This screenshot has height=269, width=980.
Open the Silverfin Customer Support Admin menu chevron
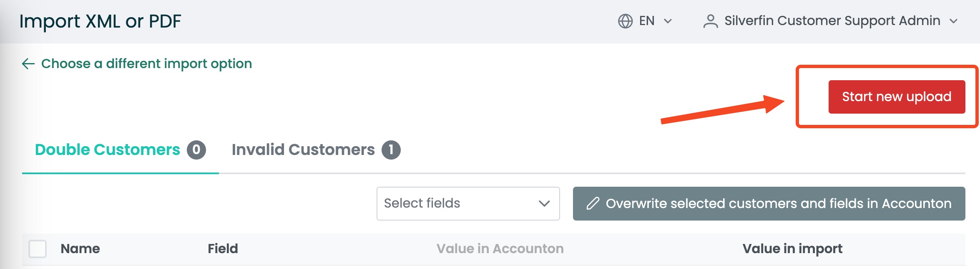click(x=953, y=21)
